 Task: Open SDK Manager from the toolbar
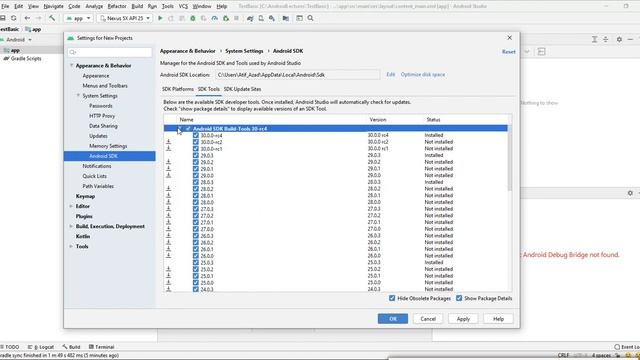point(272,18)
